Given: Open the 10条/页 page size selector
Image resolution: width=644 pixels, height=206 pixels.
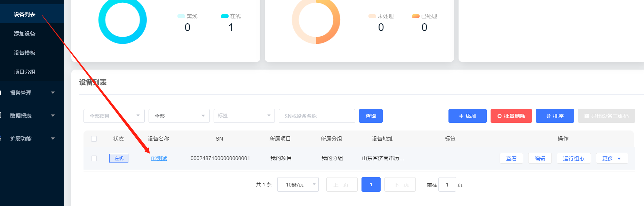Looking at the screenshot, I should point(298,184).
